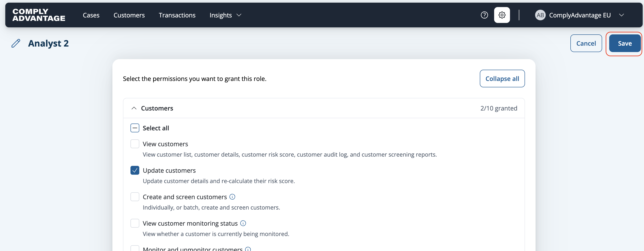Click the Cancel button

pos(586,43)
